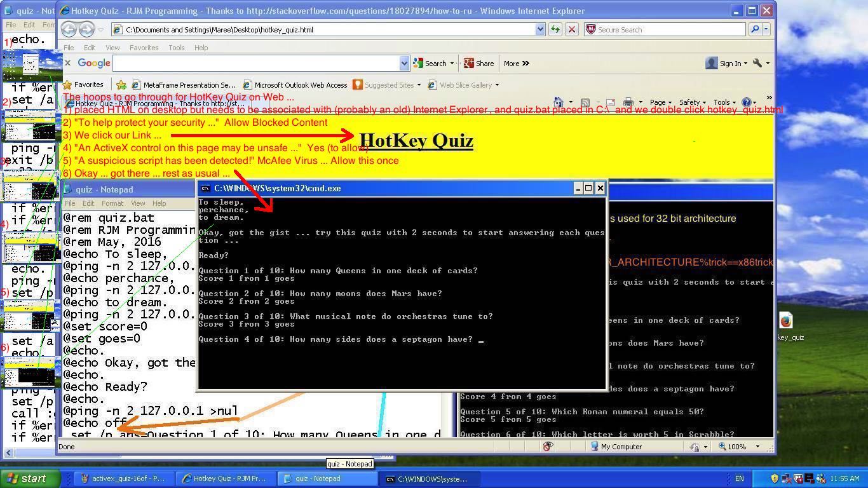
Task: Click the red McAfee tray icon
Action: coord(799,478)
